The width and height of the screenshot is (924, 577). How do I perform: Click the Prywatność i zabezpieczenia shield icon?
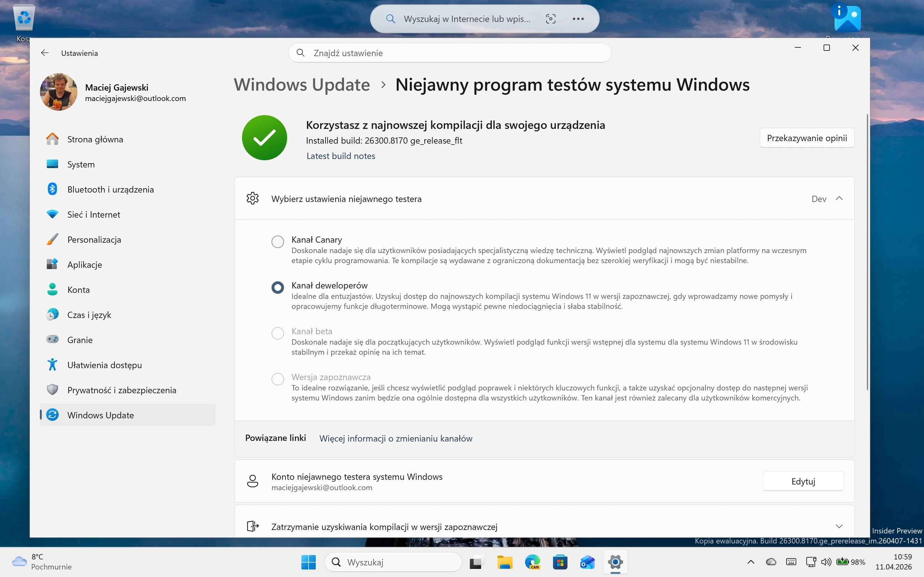tap(52, 389)
